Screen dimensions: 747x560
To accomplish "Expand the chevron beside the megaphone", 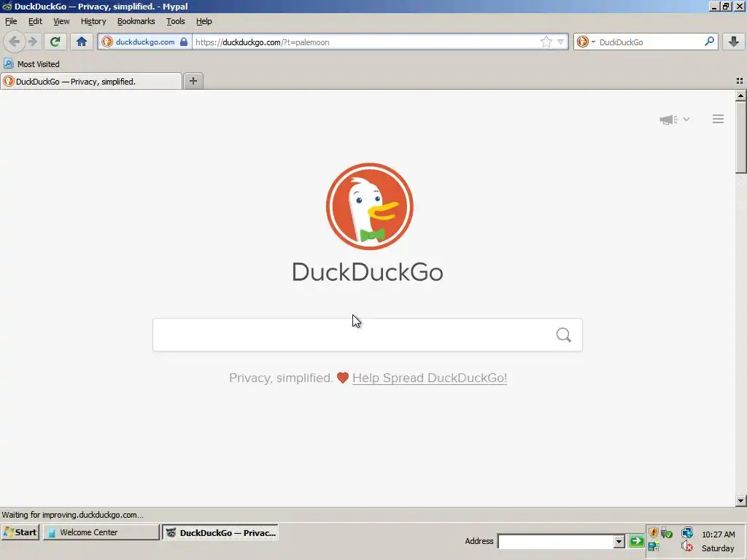I will tap(686, 119).
